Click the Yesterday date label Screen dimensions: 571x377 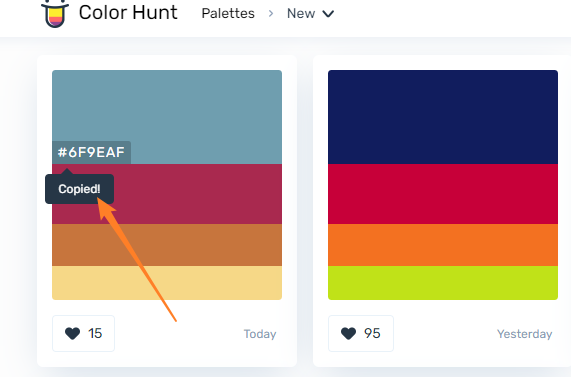(x=525, y=334)
